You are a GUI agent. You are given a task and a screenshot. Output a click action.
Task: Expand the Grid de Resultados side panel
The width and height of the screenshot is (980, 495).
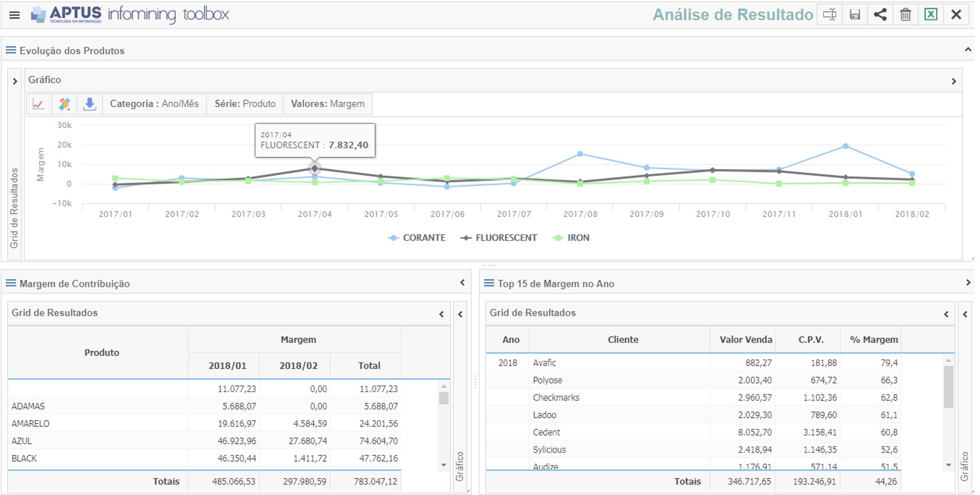click(15, 82)
